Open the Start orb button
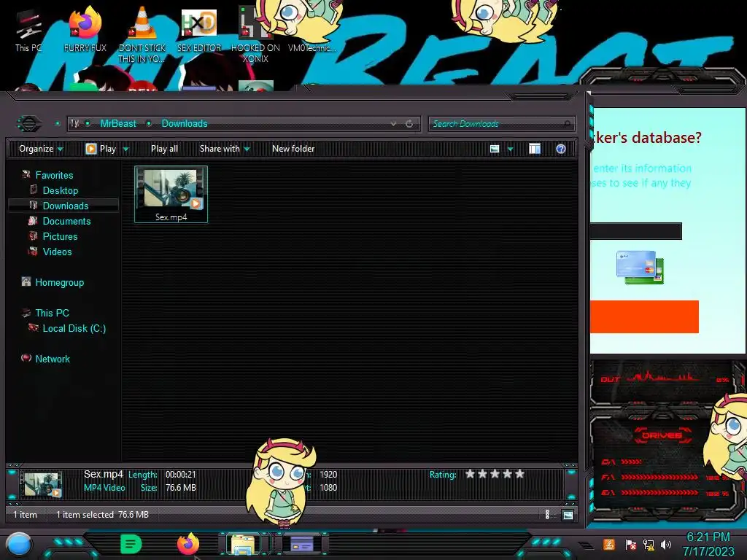 [x=19, y=544]
